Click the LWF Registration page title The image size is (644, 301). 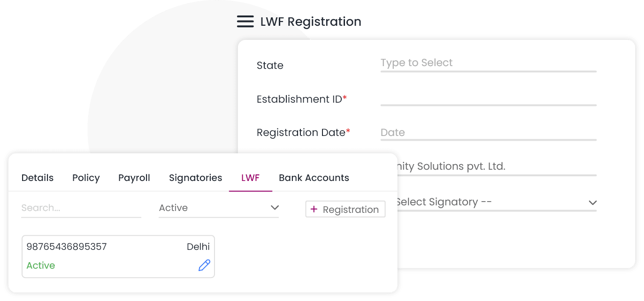311,22
